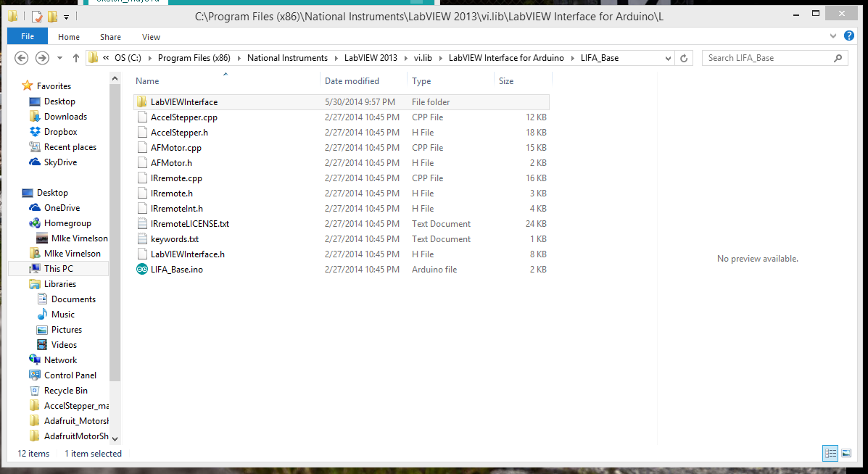Open the Share ribbon tab

tap(110, 37)
